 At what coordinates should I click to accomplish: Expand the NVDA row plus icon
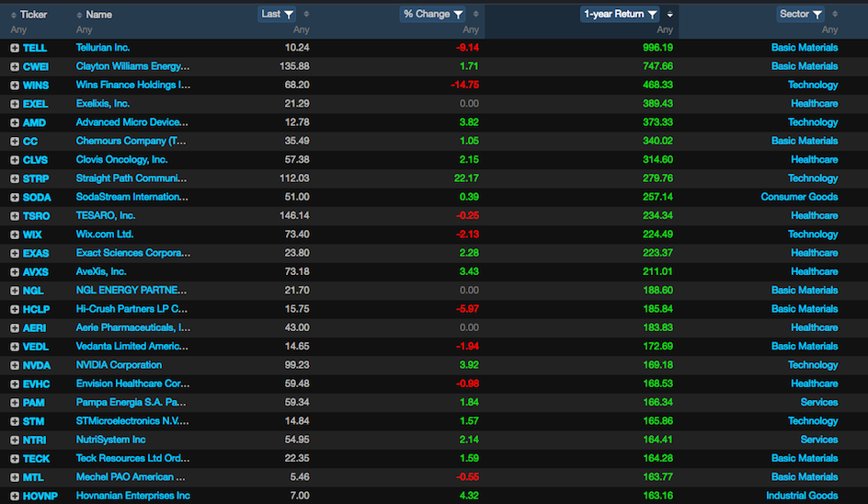(15, 365)
